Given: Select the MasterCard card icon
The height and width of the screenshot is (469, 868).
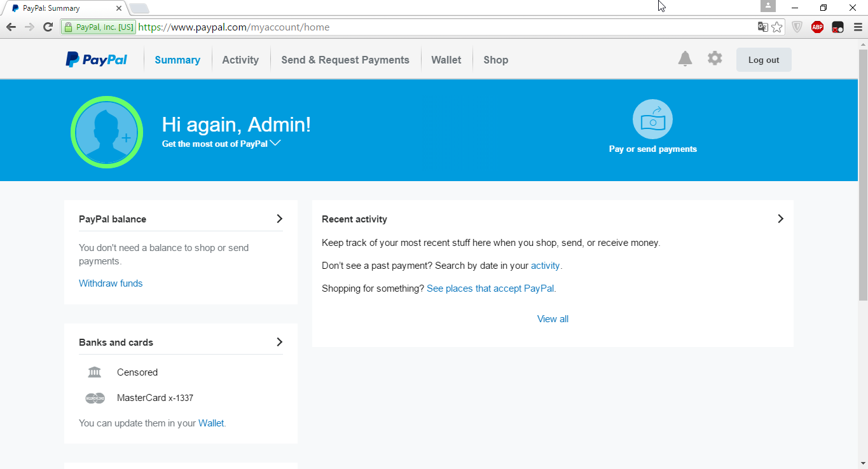Looking at the screenshot, I should click(95, 398).
